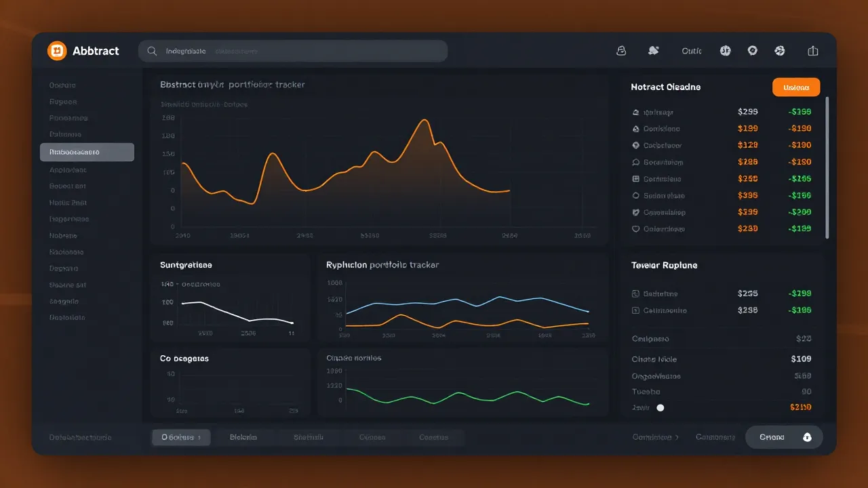
Task: Click the clock icon in the top right toolbar
Action: (725, 50)
